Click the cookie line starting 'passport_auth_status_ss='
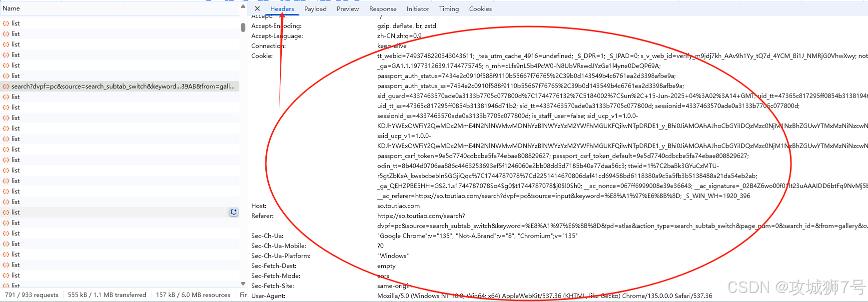This screenshot has height=302, width=868. [531, 86]
